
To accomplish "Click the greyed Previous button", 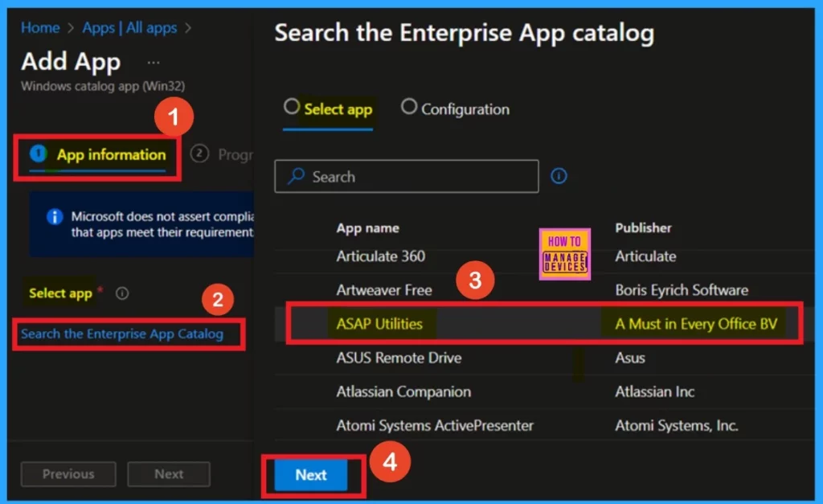I will [68, 474].
